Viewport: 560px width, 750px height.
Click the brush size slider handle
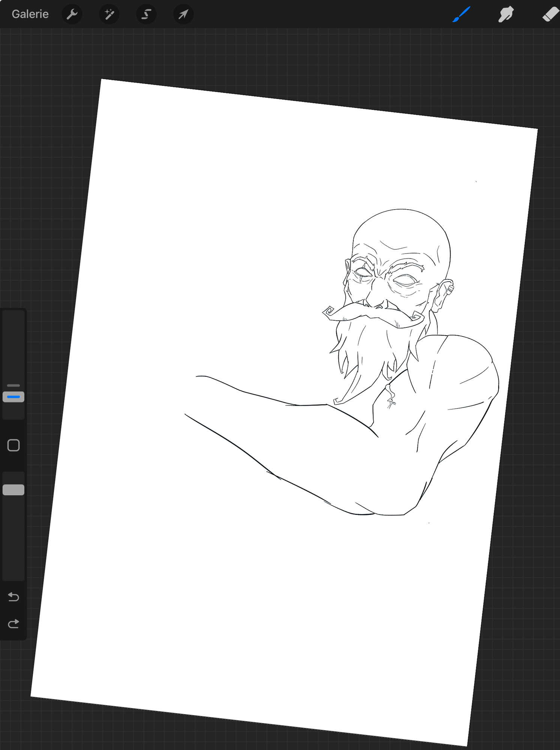[x=14, y=396]
